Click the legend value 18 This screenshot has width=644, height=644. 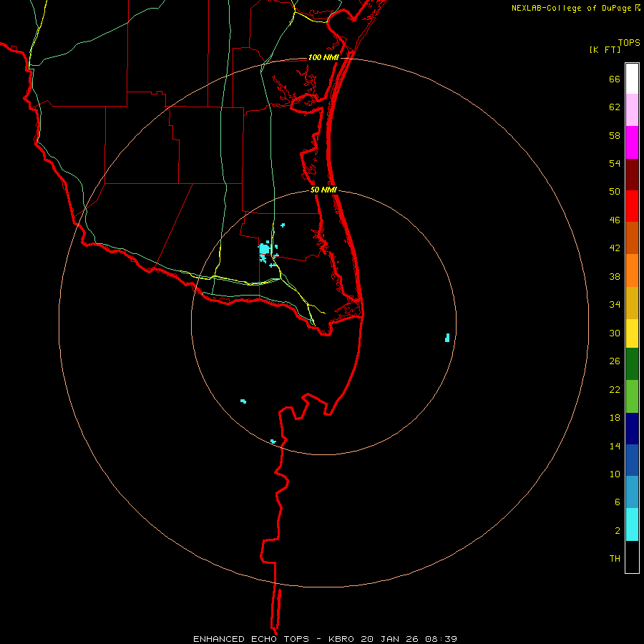[615, 418]
